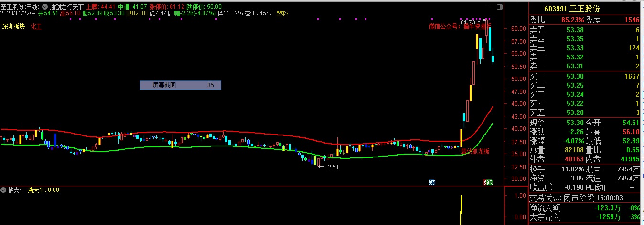Image resolution: width=644 pixels, height=225 pixels.
Task: Click the 卖三 volume 124
Action: coord(633,48)
